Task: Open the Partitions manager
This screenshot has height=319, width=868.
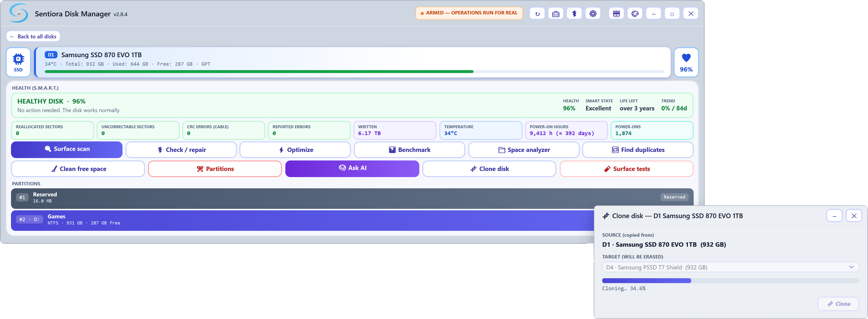Action: [x=215, y=169]
